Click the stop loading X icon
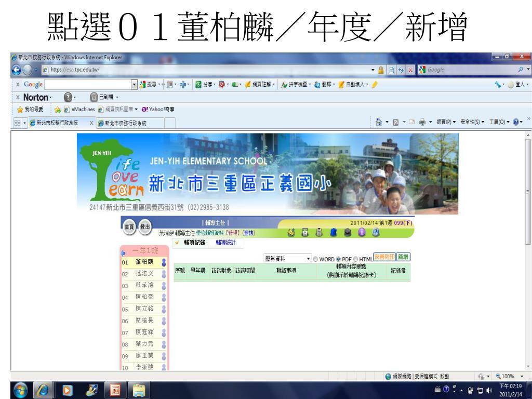The image size is (532, 399). coord(410,70)
